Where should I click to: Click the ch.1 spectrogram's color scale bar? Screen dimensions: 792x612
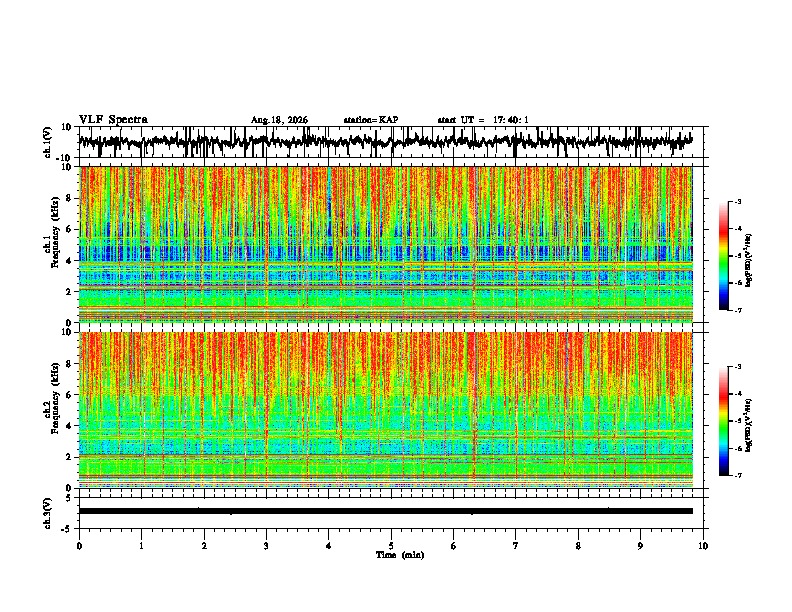723,256
